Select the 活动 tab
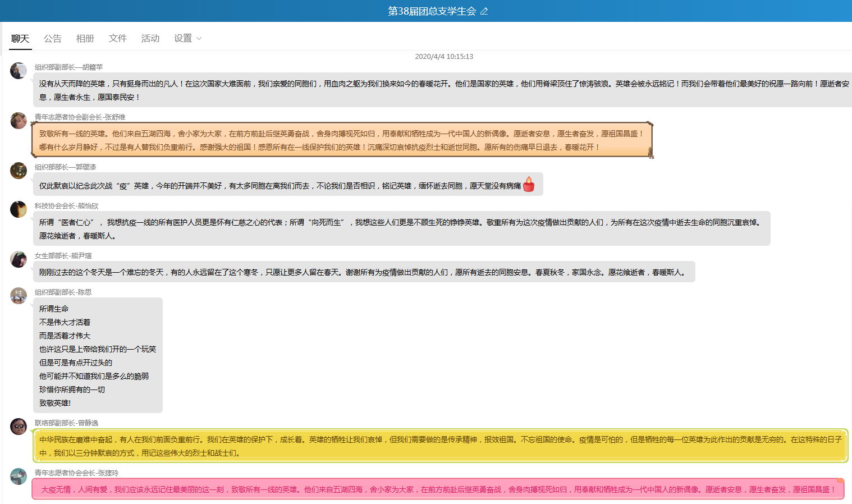Screen dimensions: 852x504 [150, 38]
